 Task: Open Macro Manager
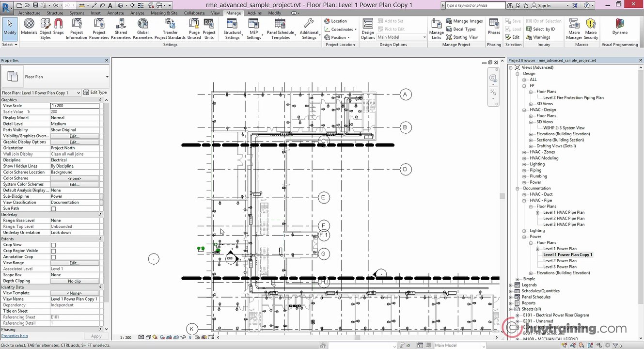[x=574, y=29]
